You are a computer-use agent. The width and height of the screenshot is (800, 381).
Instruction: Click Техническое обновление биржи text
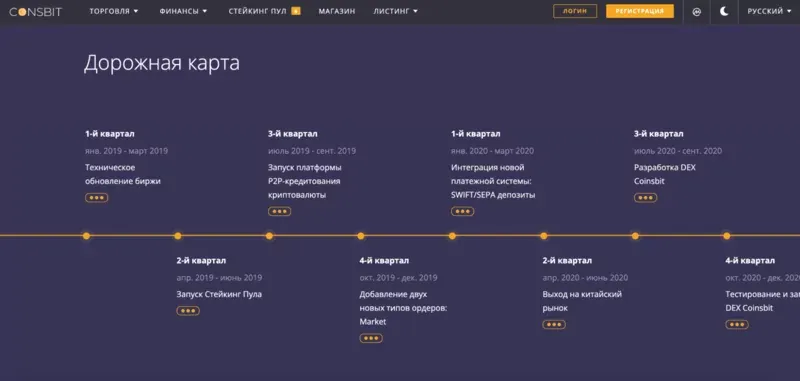click(x=122, y=174)
